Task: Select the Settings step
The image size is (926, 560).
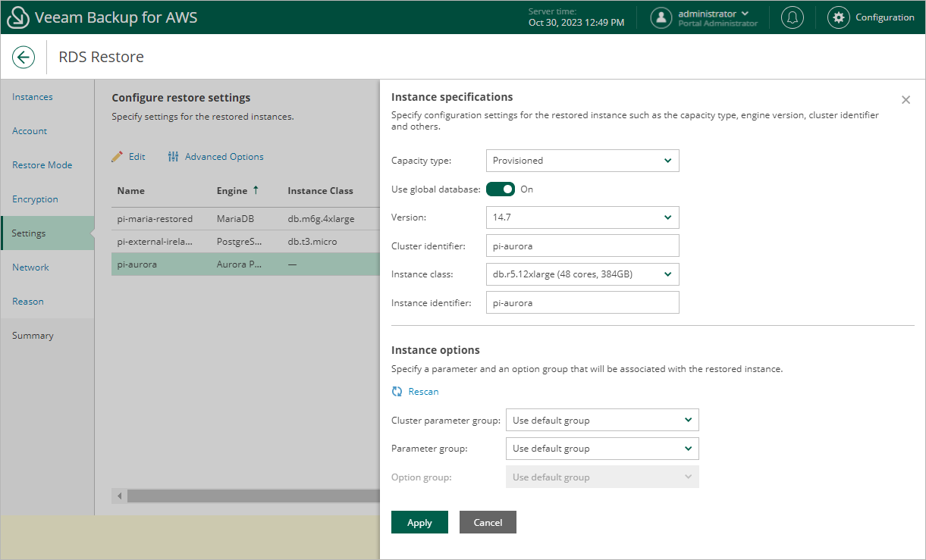Action: click(47, 233)
